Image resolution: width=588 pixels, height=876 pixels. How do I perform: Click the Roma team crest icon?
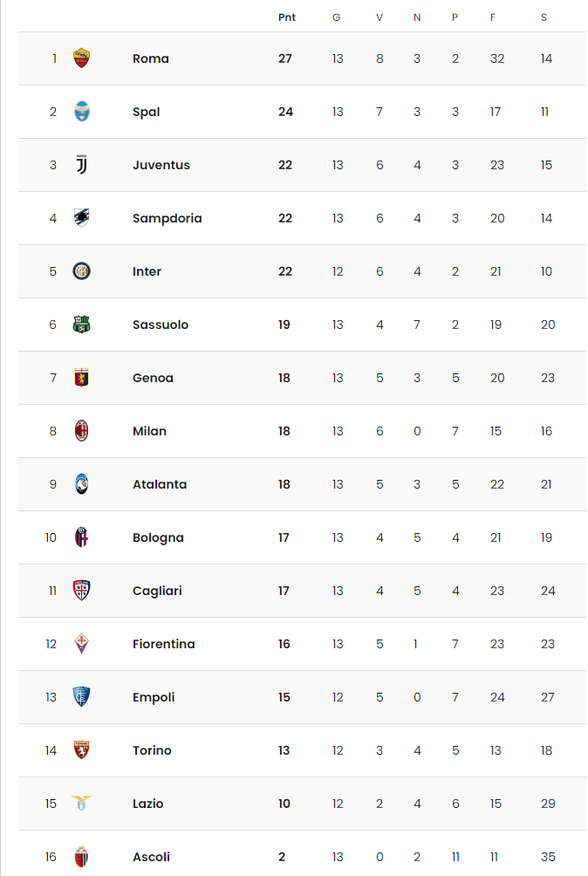pyautogui.click(x=81, y=58)
